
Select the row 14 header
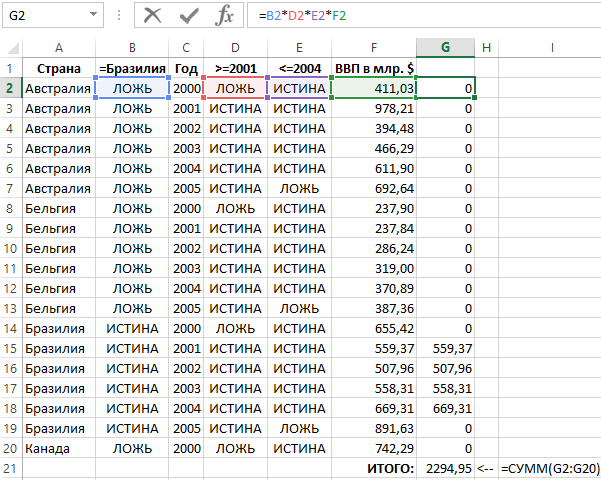[x=11, y=328]
